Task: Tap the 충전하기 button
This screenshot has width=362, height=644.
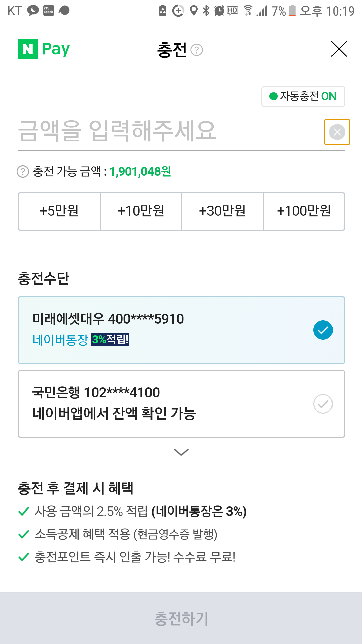Action: [181, 618]
